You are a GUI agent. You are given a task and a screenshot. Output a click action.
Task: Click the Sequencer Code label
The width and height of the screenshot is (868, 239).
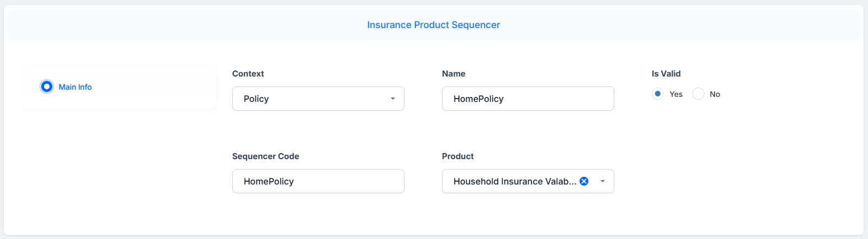[x=266, y=156]
